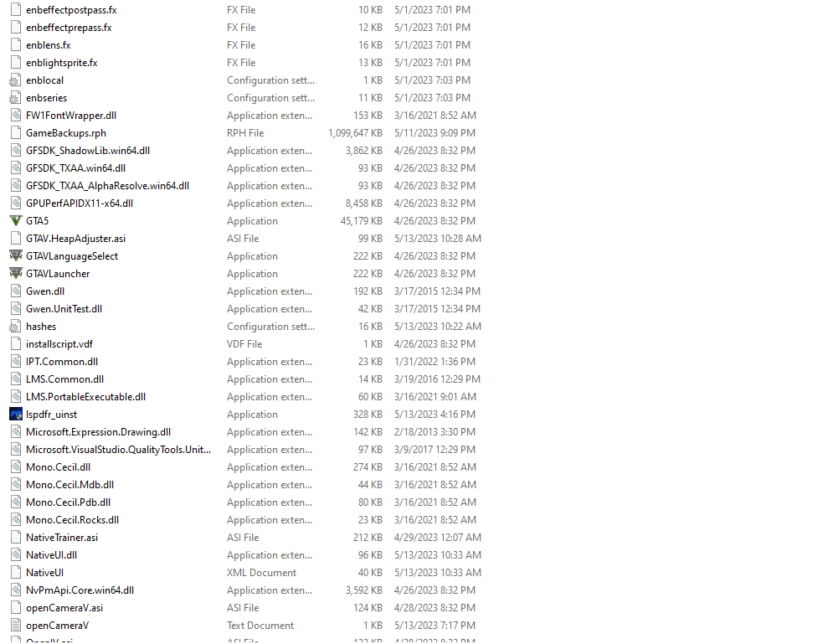Select the GameBackups.rph file

tap(66, 133)
